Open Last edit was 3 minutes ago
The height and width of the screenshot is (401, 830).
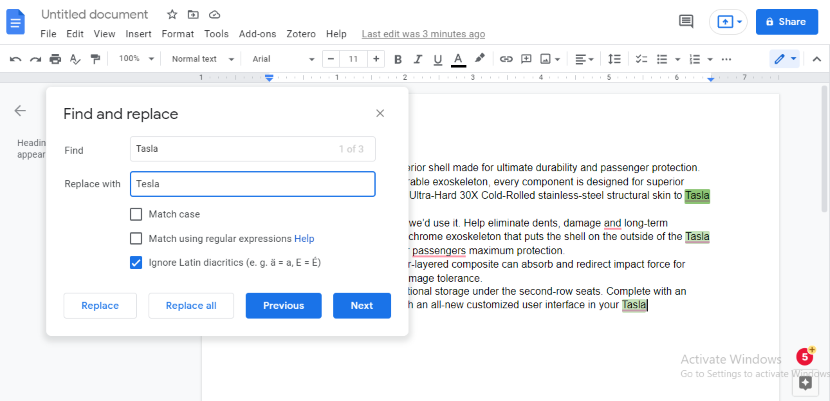point(423,34)
